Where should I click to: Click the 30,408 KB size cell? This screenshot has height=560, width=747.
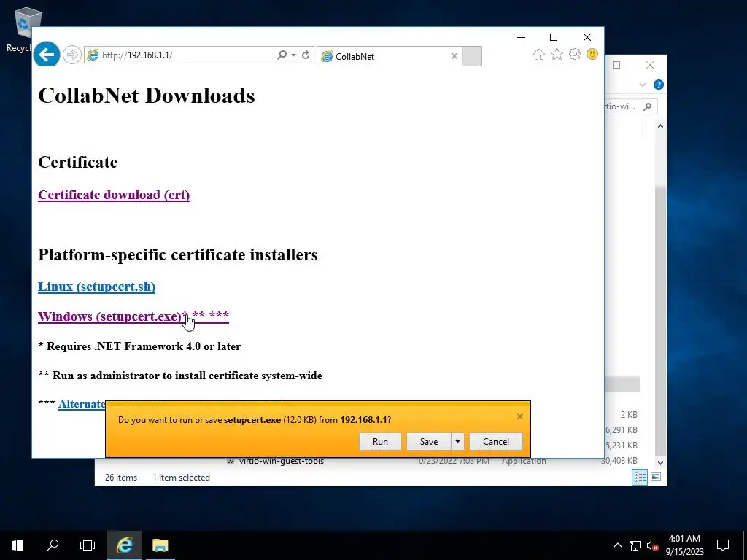tap(619, 461)
